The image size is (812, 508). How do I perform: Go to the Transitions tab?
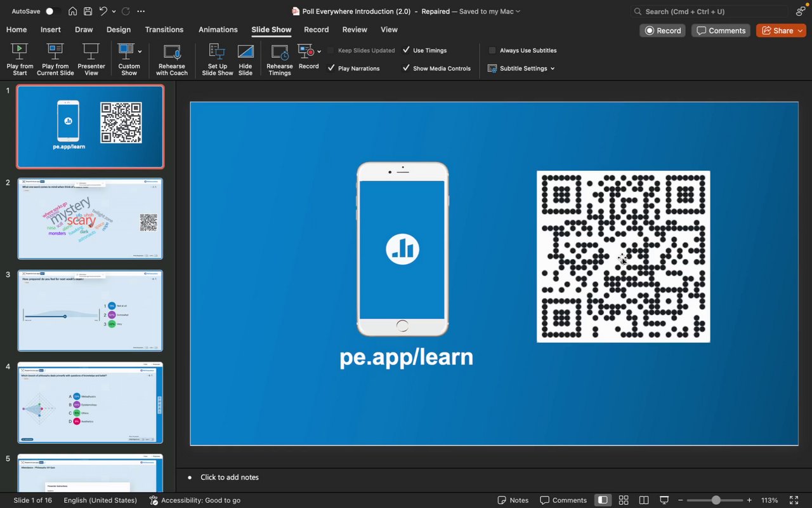(x=164, y=30)
